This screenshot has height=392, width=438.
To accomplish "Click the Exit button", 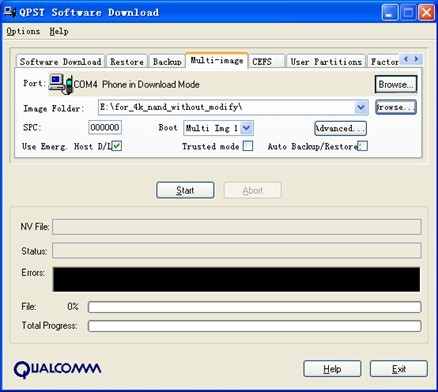I will click(x=399, y=369).
